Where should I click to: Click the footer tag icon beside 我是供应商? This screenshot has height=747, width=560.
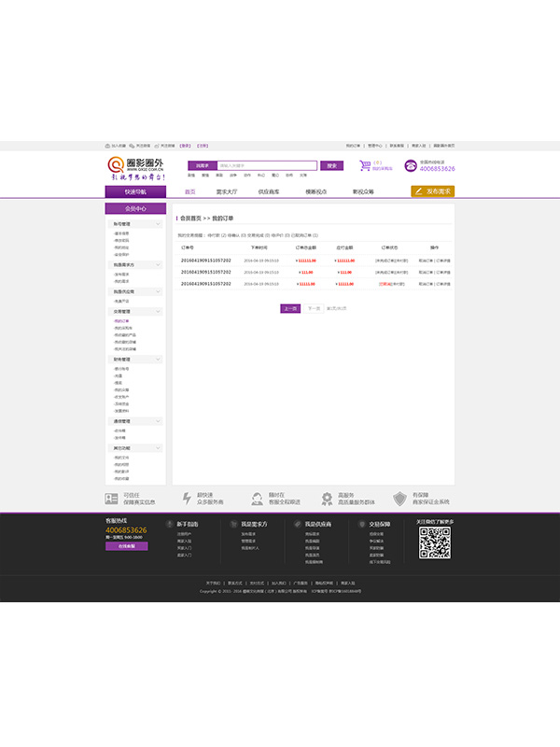pyautogui.click(x=298, y=524)
